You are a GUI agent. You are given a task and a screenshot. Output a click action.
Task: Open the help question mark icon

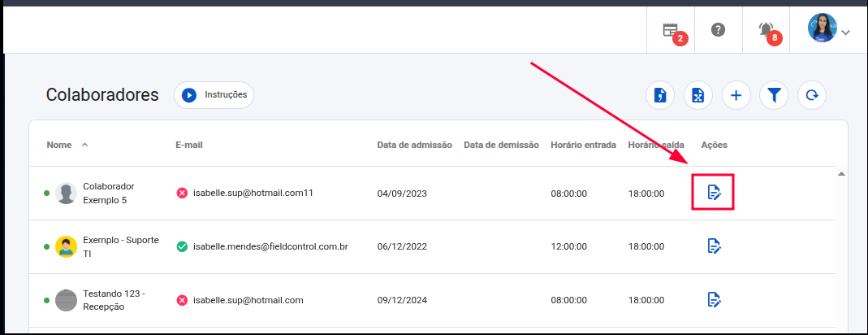pos(718,30)
